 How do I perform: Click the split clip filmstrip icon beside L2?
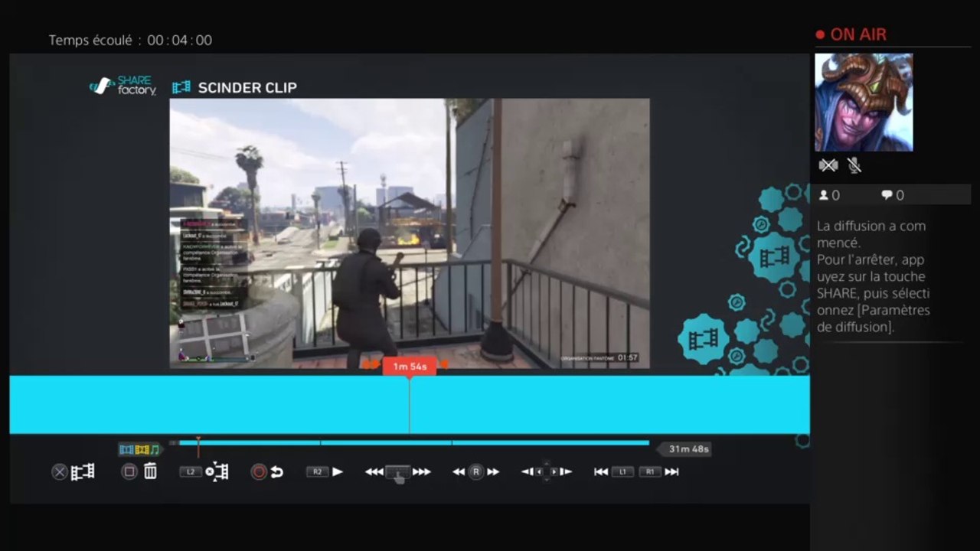217,471
